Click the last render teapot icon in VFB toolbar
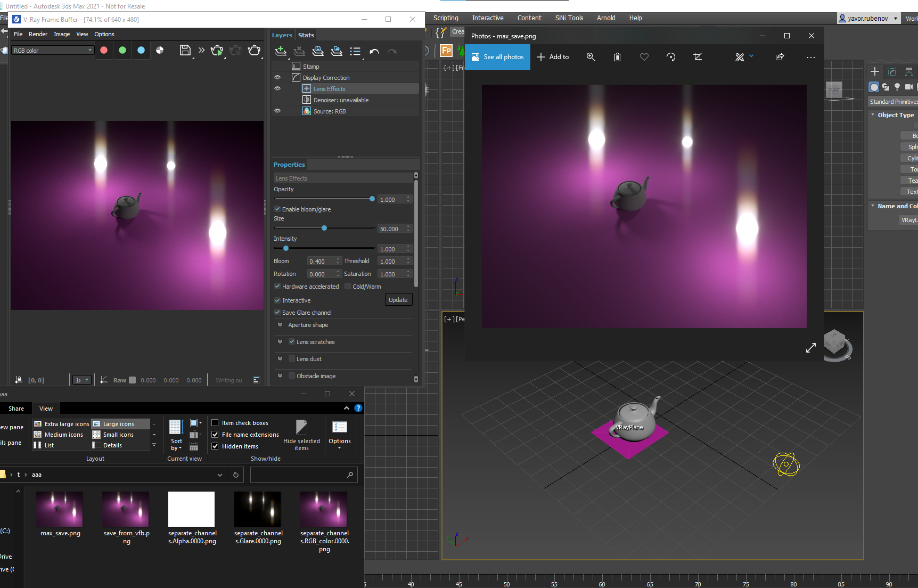 pyautogui.click(x=255, y=51)
